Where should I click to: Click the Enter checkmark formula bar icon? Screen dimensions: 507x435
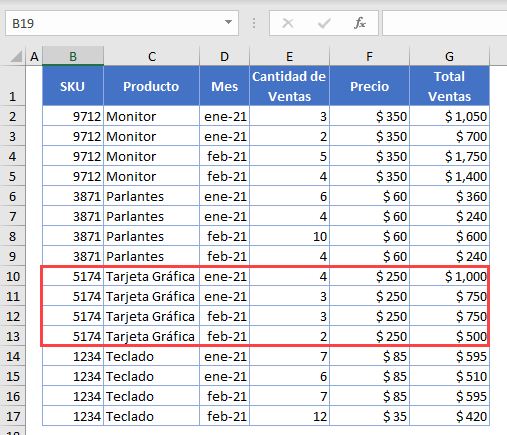[x=324, y=23]
